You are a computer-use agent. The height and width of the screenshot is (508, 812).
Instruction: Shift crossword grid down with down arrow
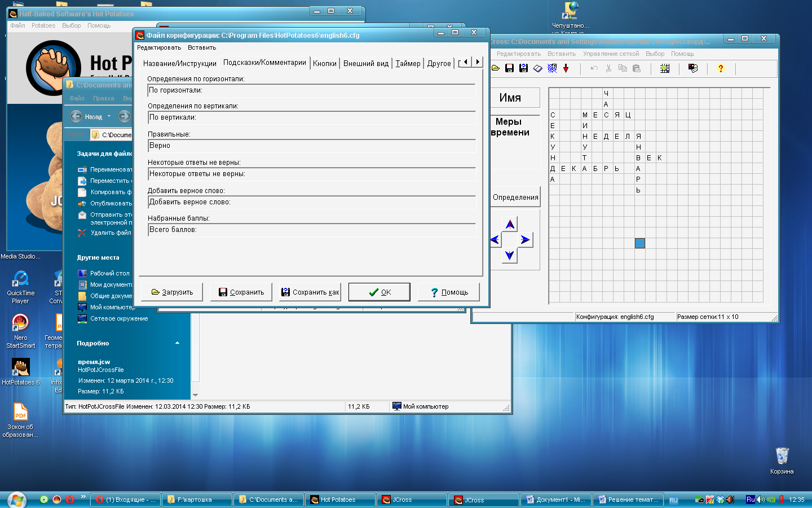(x=510, y=255)
